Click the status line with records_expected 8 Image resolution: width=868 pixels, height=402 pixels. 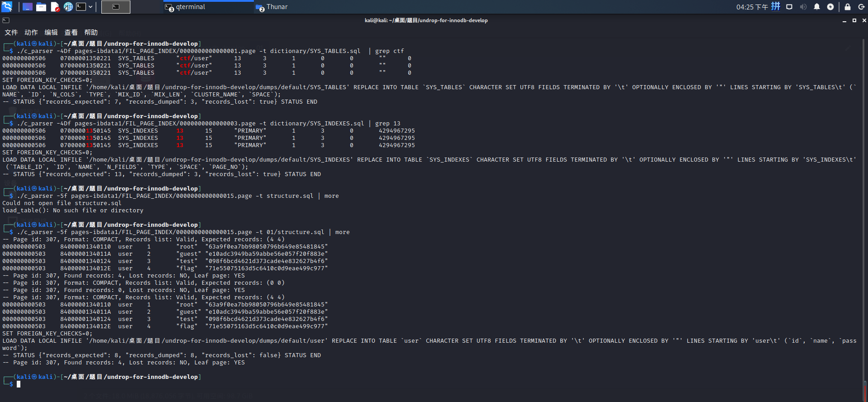162,355
